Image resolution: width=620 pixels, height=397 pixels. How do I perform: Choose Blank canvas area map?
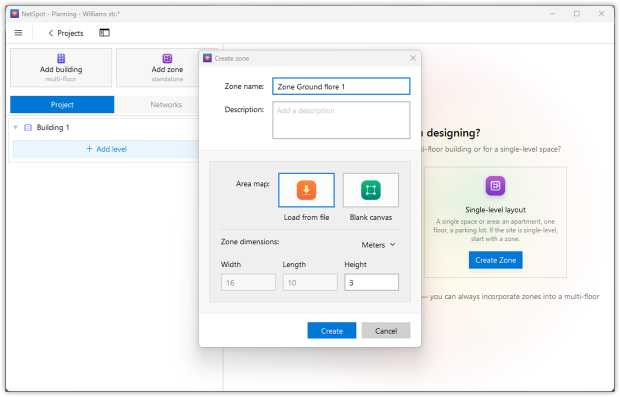[x=370, y=190]
